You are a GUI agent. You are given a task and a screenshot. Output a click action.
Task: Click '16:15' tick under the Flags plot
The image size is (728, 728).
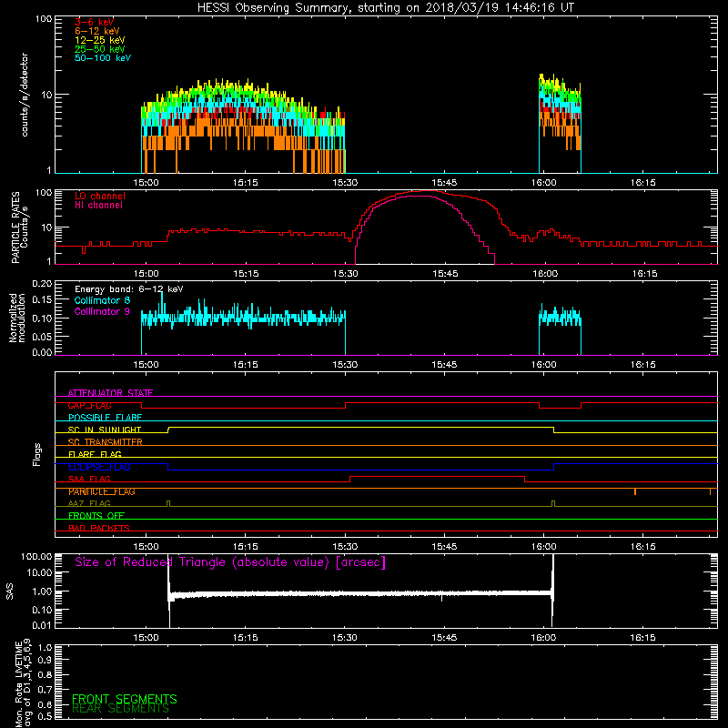(x=643, y=547)
